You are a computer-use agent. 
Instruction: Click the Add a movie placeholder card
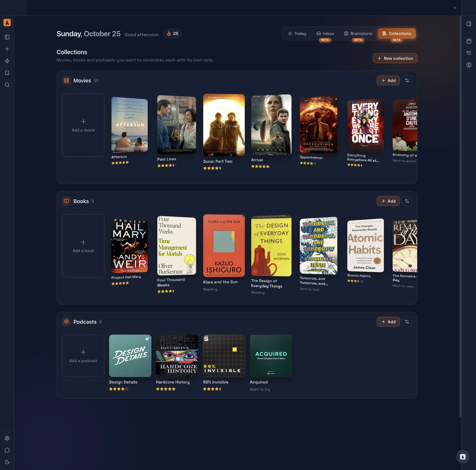83,125
